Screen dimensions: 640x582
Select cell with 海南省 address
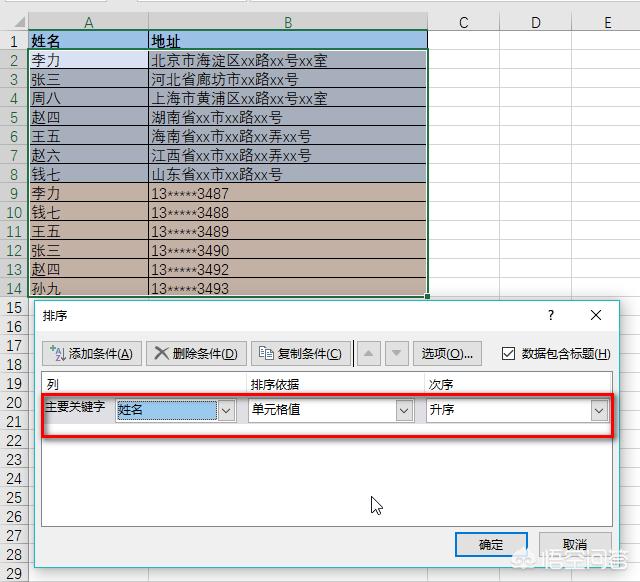[288, 136]
